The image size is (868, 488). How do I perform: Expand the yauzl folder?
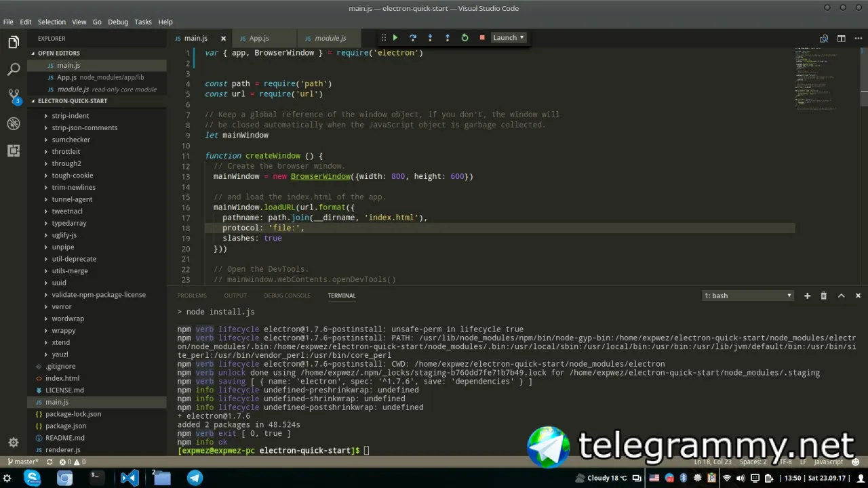pos(97,354)
